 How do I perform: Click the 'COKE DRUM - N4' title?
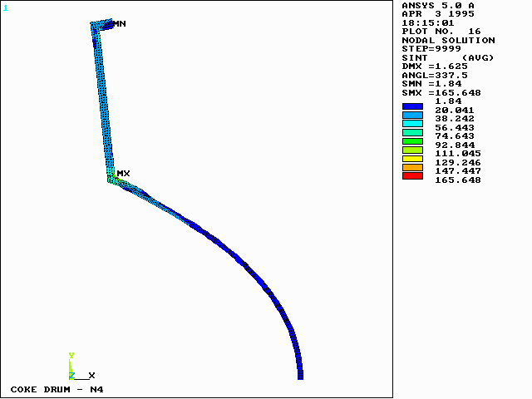tap(57, 389)
